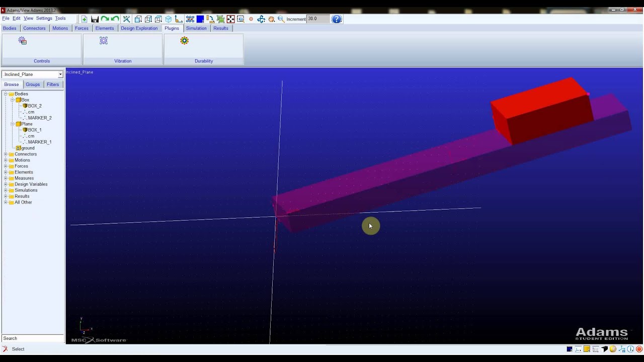Collapse the Bodies folder in tree
This screenshot has width=644, height=362.
pyautogui.click(x=6, y=94)
